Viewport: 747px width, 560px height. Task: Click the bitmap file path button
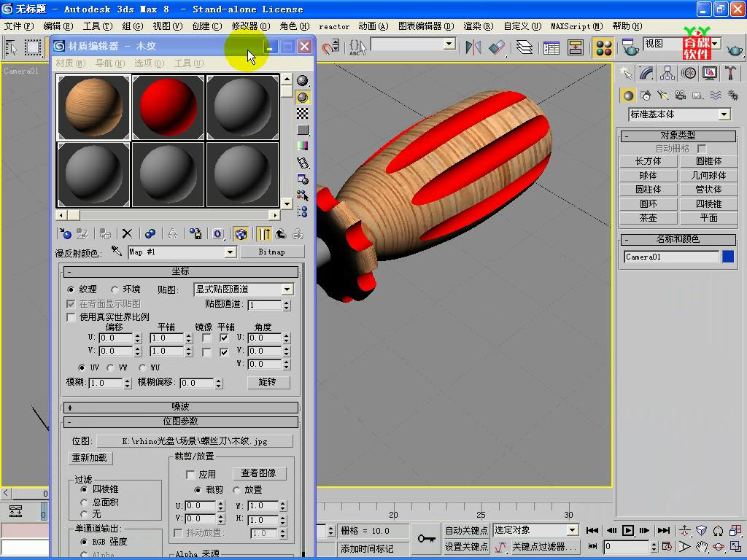(x=194, y=441)
